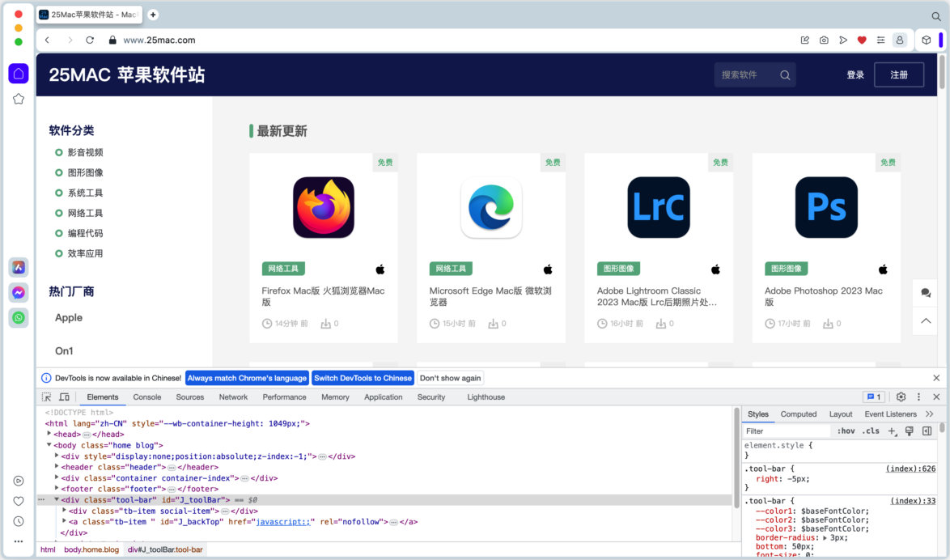Toggle the :hov element state panel

coord(846,431)
